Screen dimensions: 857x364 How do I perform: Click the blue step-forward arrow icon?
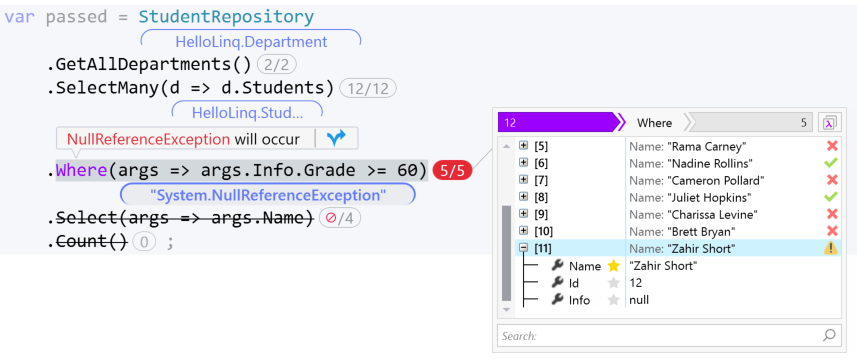tap(336, 139)
